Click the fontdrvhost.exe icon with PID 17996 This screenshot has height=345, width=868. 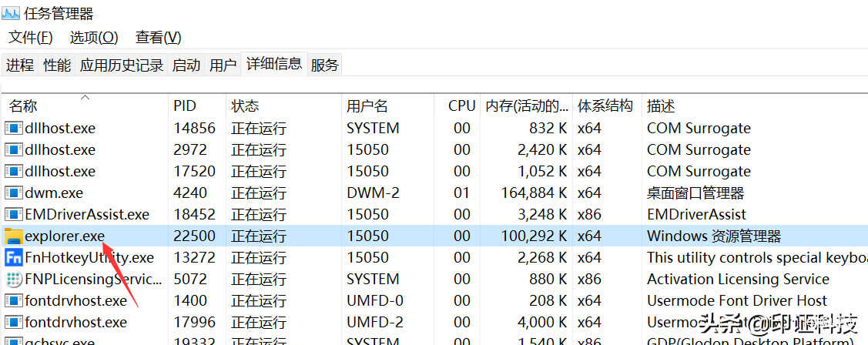[x=13, y=323]
